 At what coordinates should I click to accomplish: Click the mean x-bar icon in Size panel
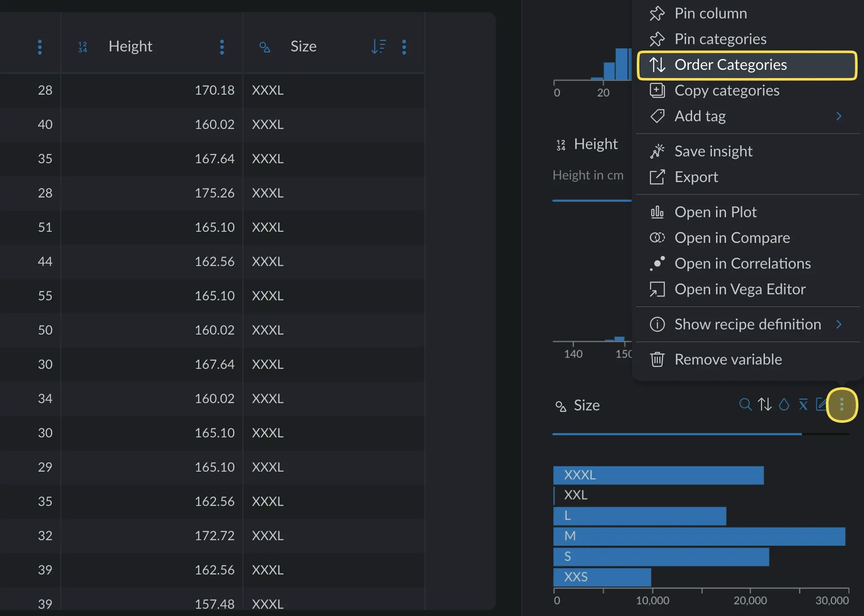(x=803, y=404)
